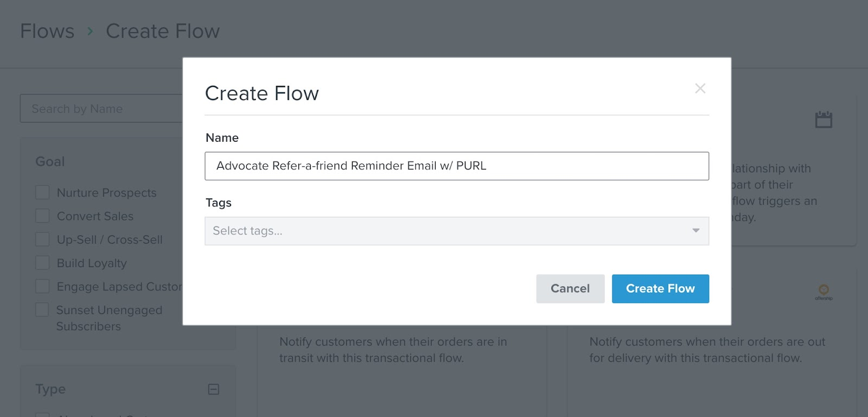868x417 pixels.
Task: Cancel the flow creation dialog
Action: tap(570, 289)
